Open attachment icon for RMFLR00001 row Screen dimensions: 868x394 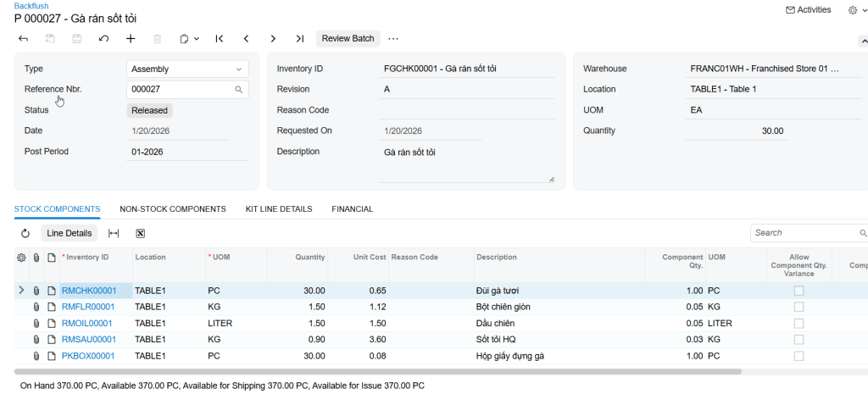(36, 307)
